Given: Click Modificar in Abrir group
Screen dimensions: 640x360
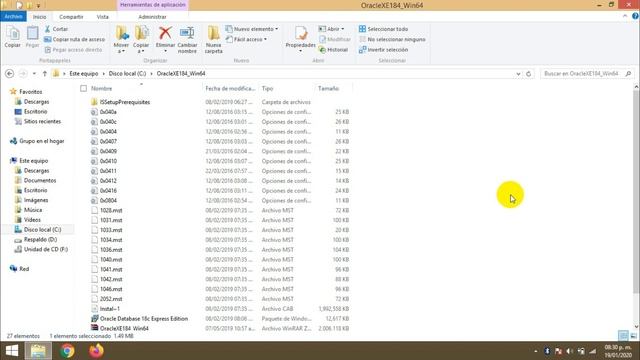Looking at the screenshot, I should click(335, 40).
